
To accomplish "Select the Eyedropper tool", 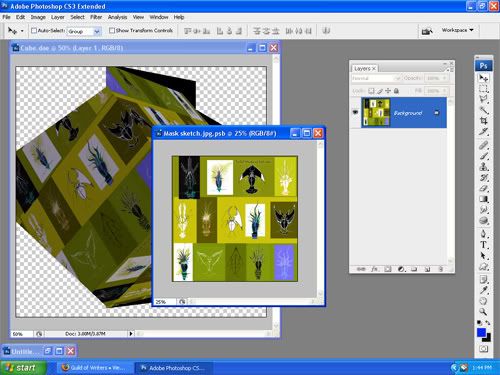I will 483,290.
